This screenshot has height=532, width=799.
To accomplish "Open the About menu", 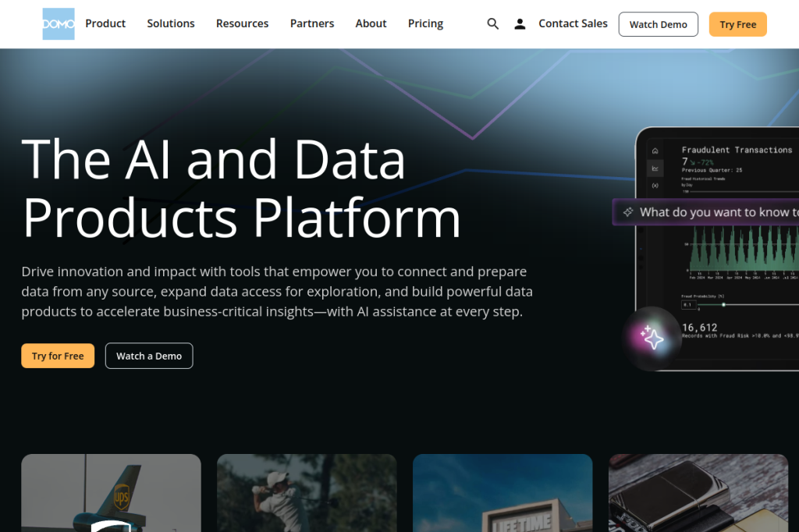I will point(371,23).
